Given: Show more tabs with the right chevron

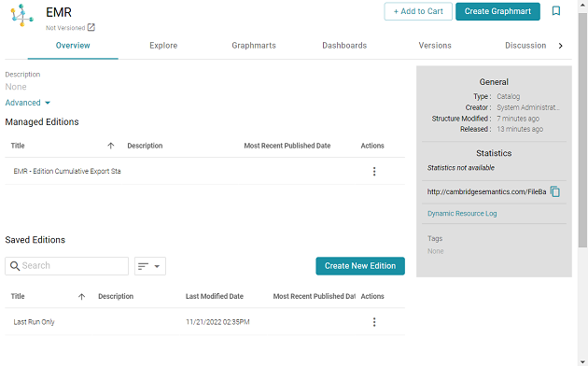Looking at the screenshot, I should click(561, 46).
